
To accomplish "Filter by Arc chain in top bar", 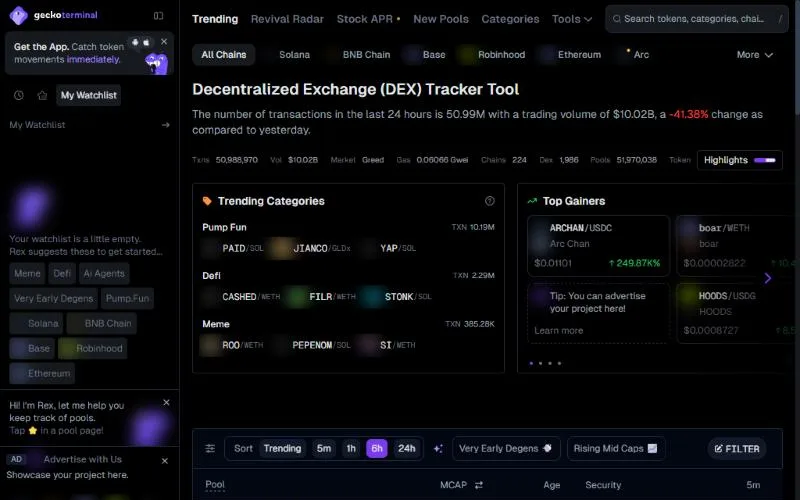I will (x=633, y=55).
